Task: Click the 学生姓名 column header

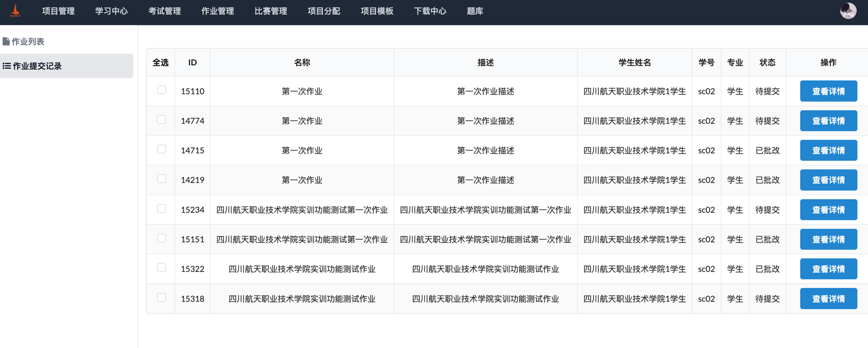Action: point(635,62)
